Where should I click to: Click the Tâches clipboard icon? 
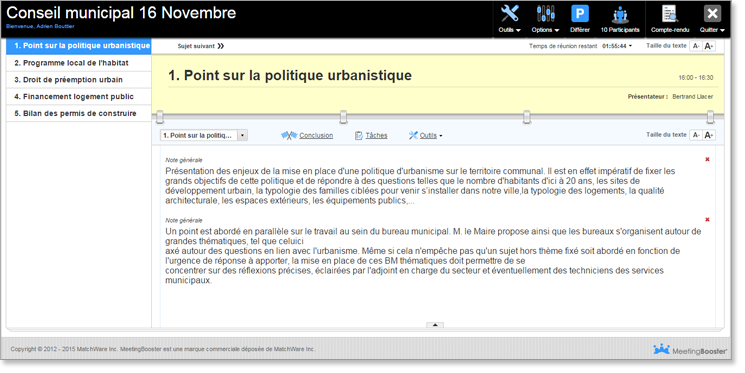pos(359,135)
